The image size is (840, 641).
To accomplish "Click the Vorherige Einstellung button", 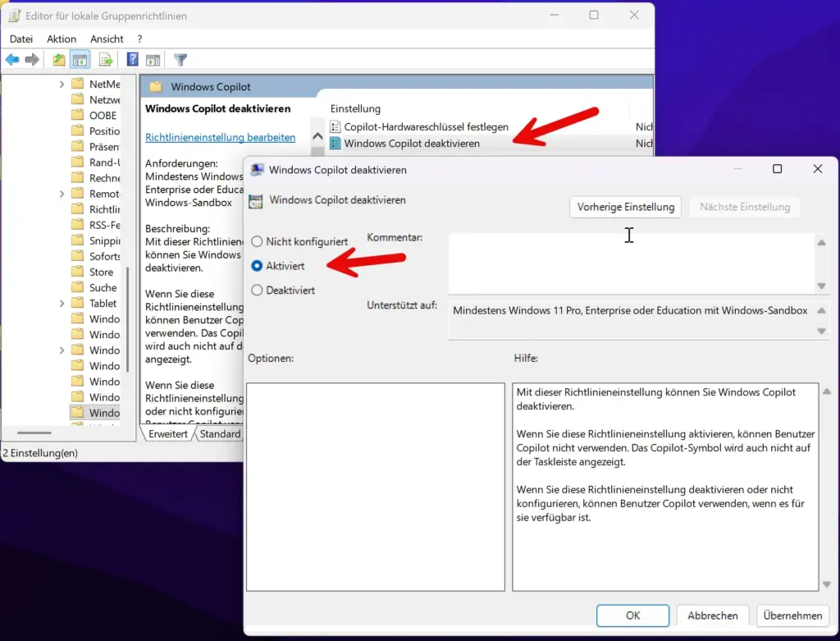I will (x=626, y=207).
